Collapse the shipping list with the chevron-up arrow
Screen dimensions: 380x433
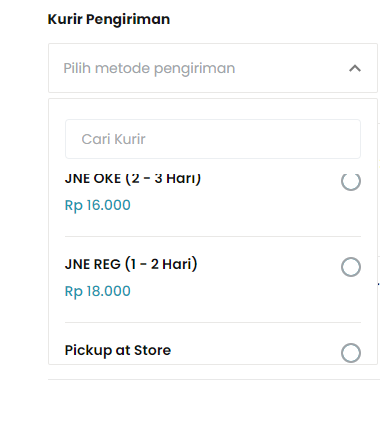[355, 68]
